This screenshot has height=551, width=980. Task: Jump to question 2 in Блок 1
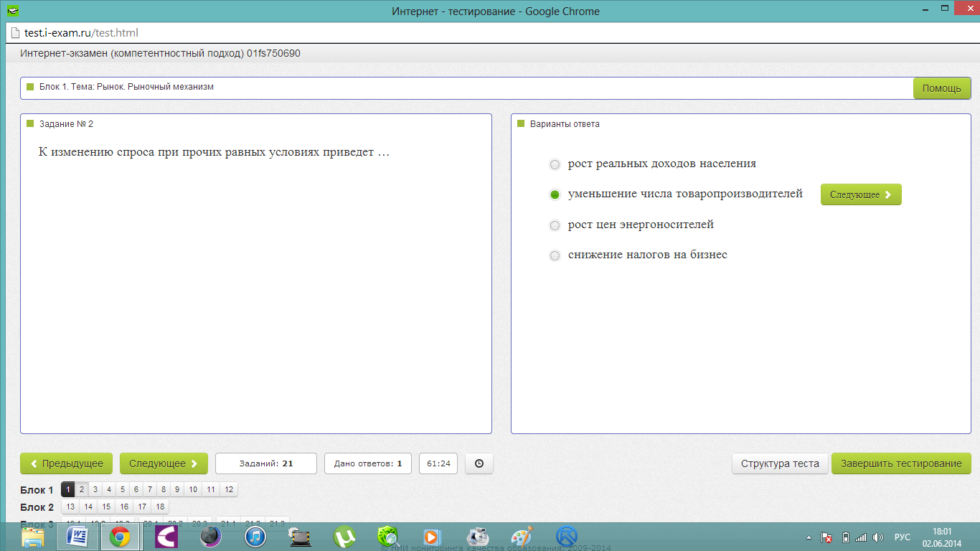(82, 489)
